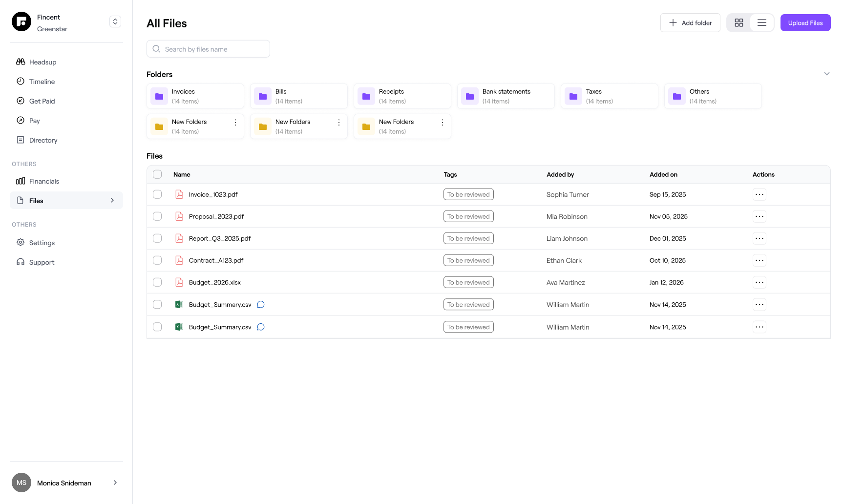Check the box for Contract_A123.pdf
The image size is (844, 504).
[157, 260]
